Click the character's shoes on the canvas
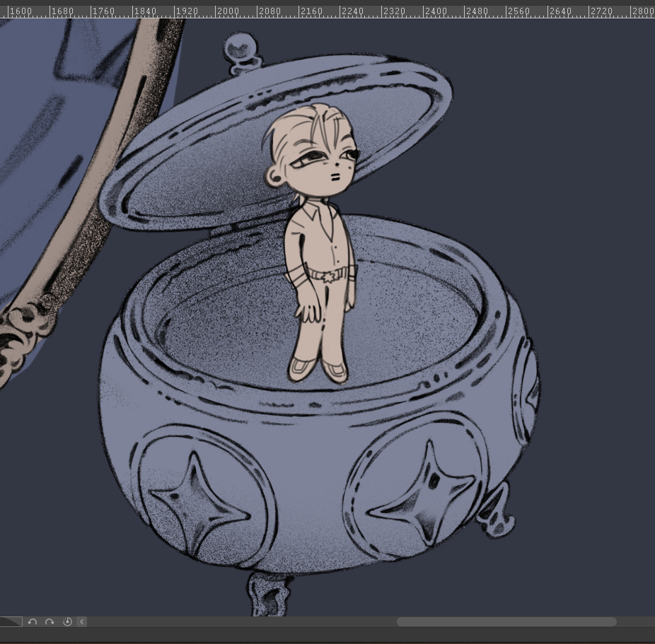Image resolution: width=655 pixels, height=644 pixels. tap(318, 369)
